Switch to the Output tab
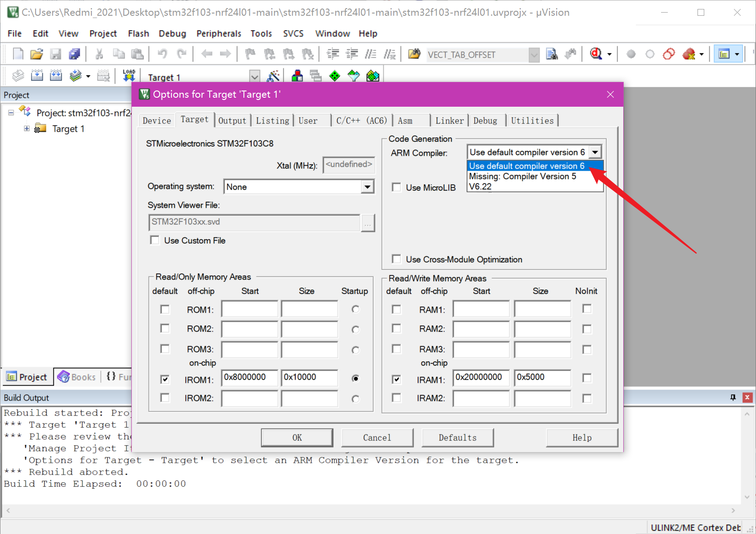The image size is (756, 534). pos(232,121)
